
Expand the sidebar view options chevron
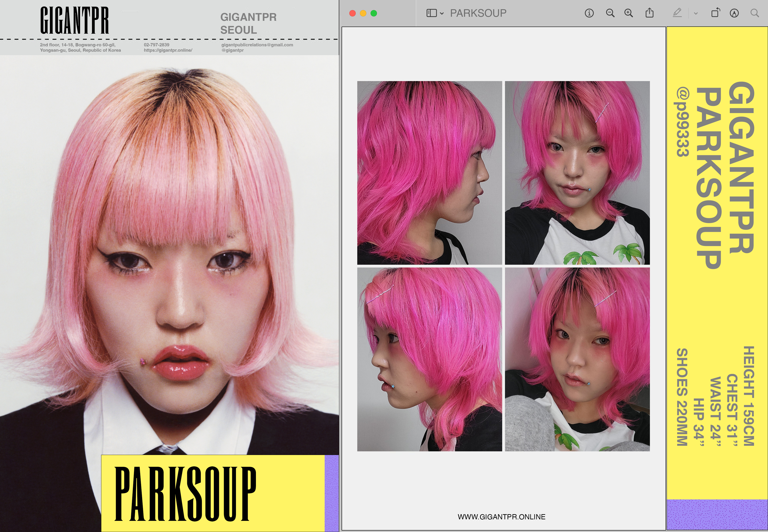coord(442,14)
